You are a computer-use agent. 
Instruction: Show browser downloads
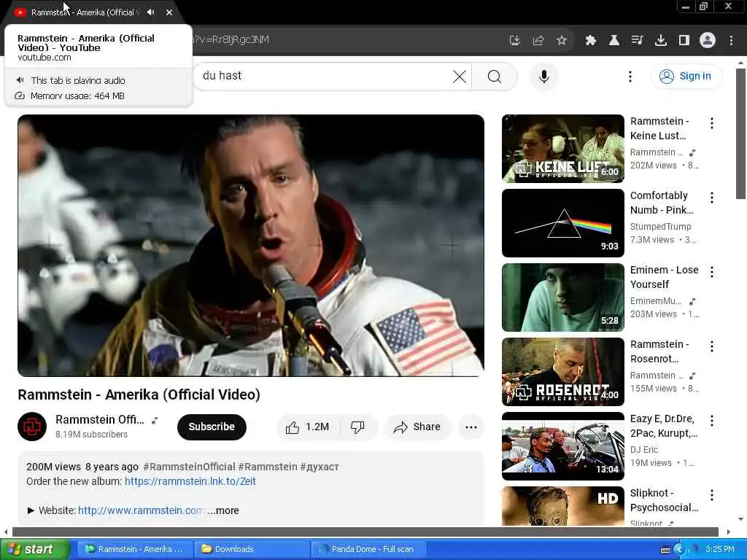click(661, 41)
